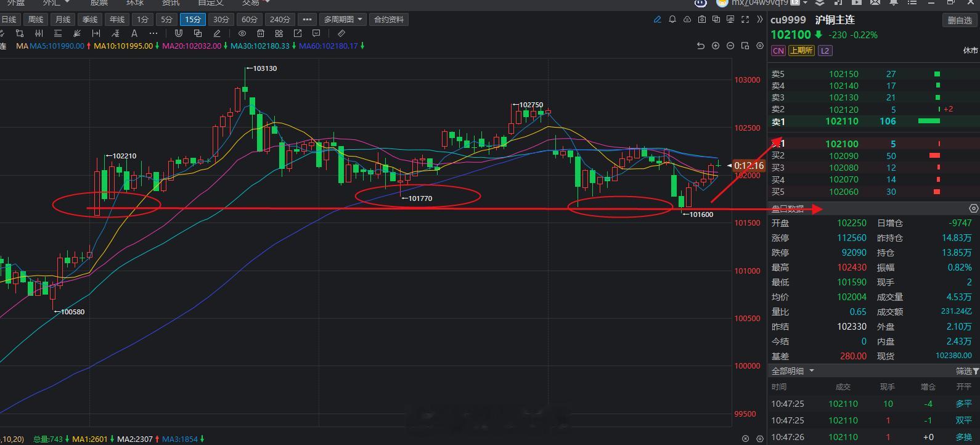Image resolution: width=980 pixels, height=445 pixels.
Task: Select the parallel channel drawing tool
Action: coord(58,33)
